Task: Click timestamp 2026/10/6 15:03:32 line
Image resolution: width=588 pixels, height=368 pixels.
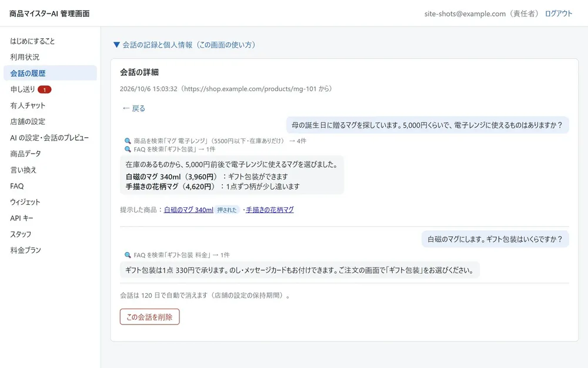Action: pos(226,89)
